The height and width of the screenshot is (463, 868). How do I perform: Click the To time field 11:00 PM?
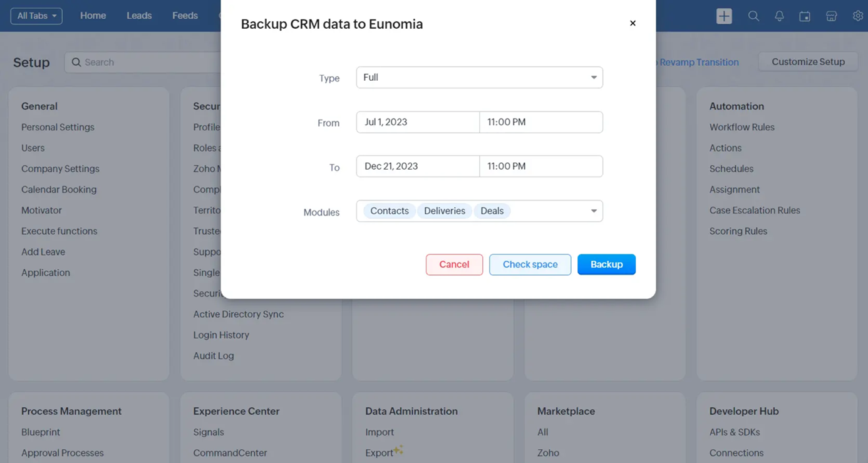pyautogui.click(x=541, y=167)
